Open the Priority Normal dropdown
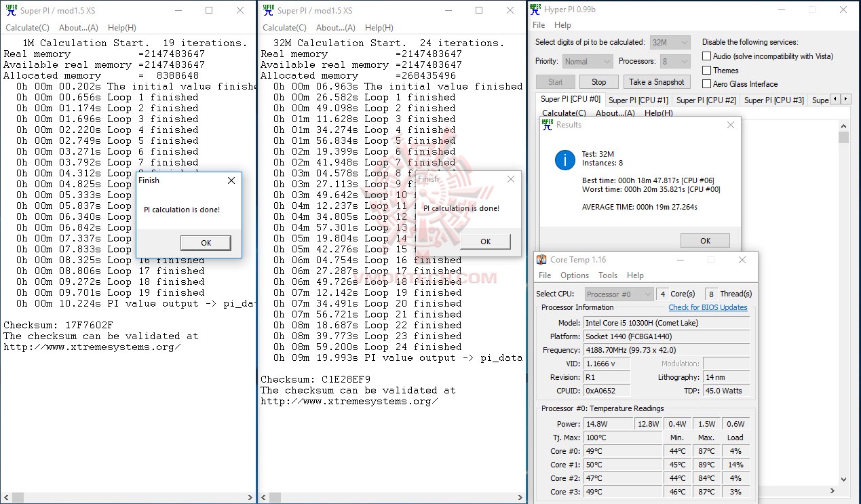 coord(588,61)
